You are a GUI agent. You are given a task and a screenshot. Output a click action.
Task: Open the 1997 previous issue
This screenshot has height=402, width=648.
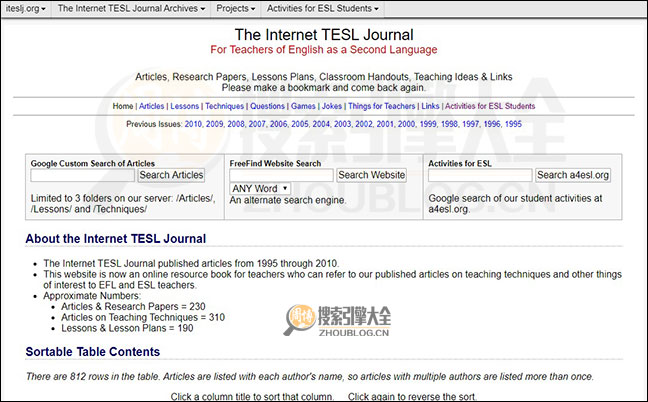[x=471, y=124]
